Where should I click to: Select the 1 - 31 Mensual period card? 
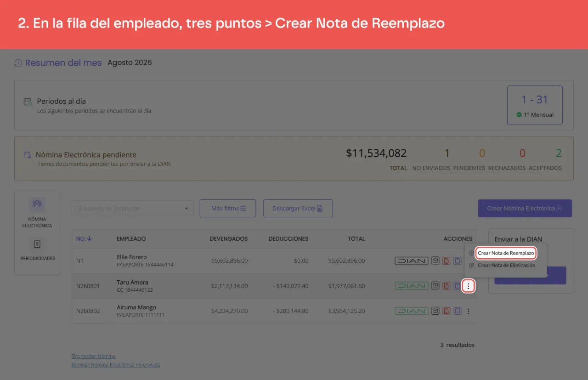(535, 105)
